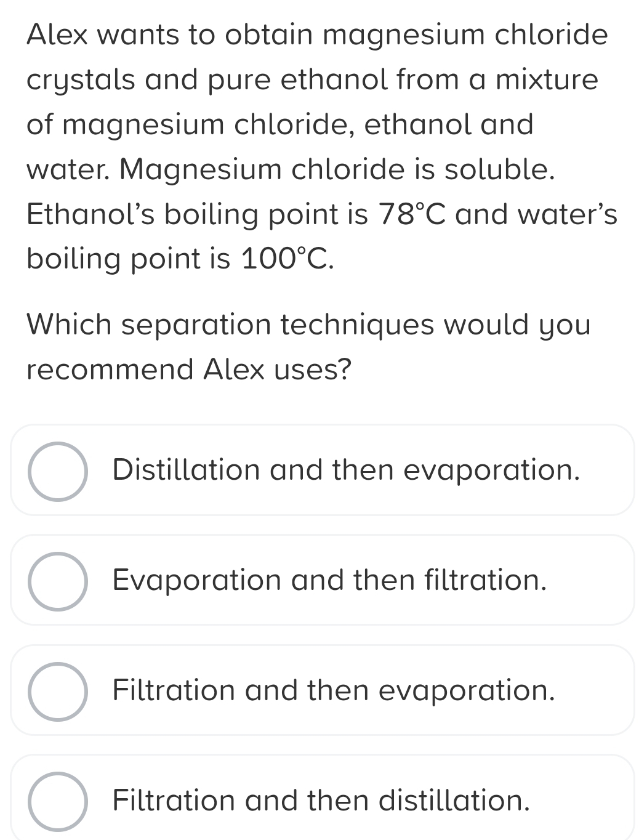This screenshot has width=639, height=840.
Task: Click the 'Magnesium chloride is soluble.' sentence
Action: [x=337, y=169]
